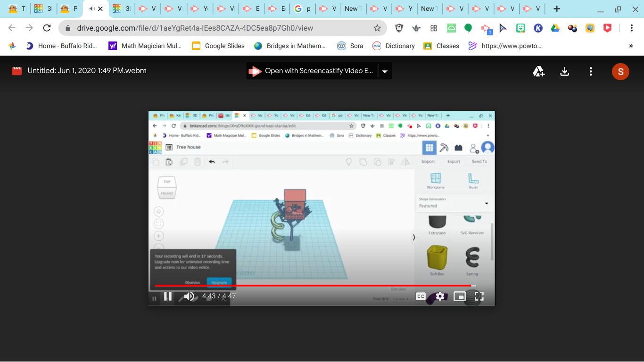Open the Sora bookmark
Image resolution: width=644 pixels, height=362 pixels.
(350, 46)
